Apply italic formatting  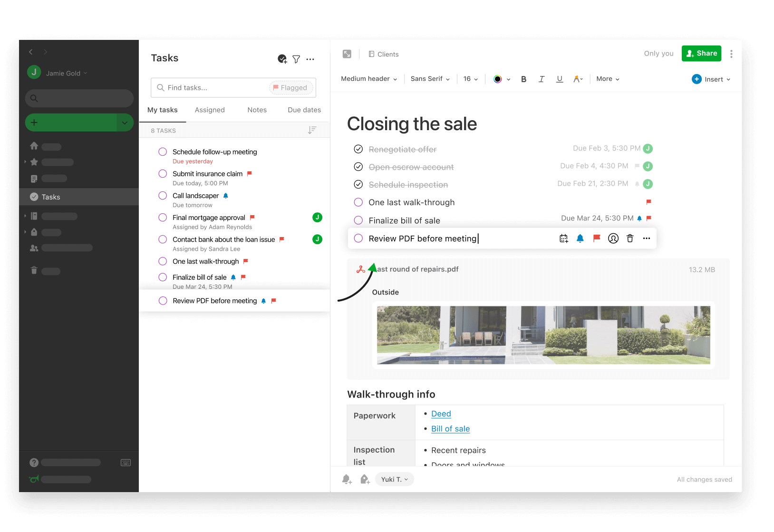click(542, 79)
